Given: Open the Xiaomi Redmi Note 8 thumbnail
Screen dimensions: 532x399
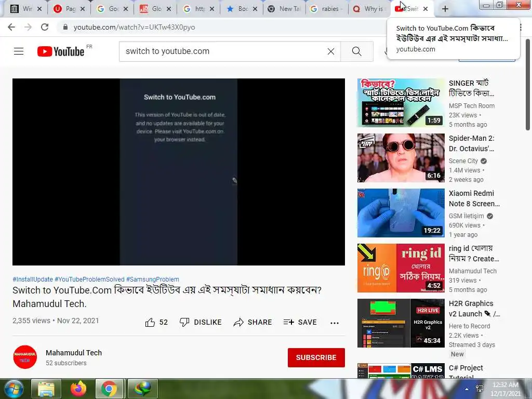Looking at the screenshot, I should [x=401, y=212].
